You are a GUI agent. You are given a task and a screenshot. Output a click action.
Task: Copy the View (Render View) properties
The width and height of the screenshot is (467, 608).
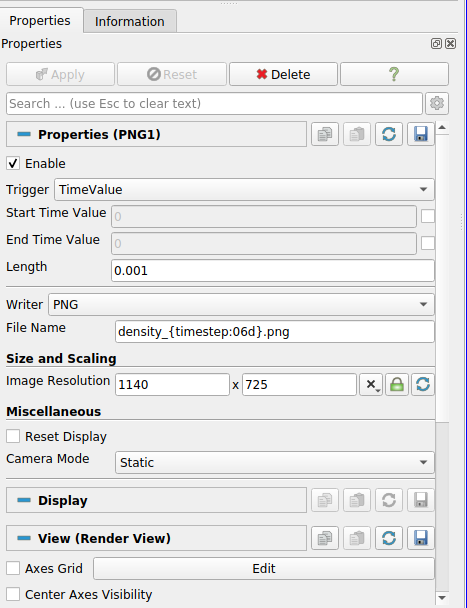coord(325,538)
